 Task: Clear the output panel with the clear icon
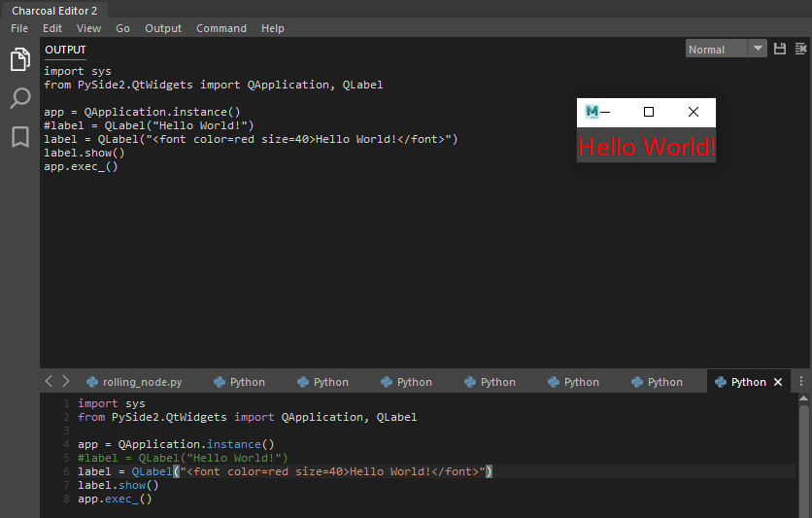point(800,49)
